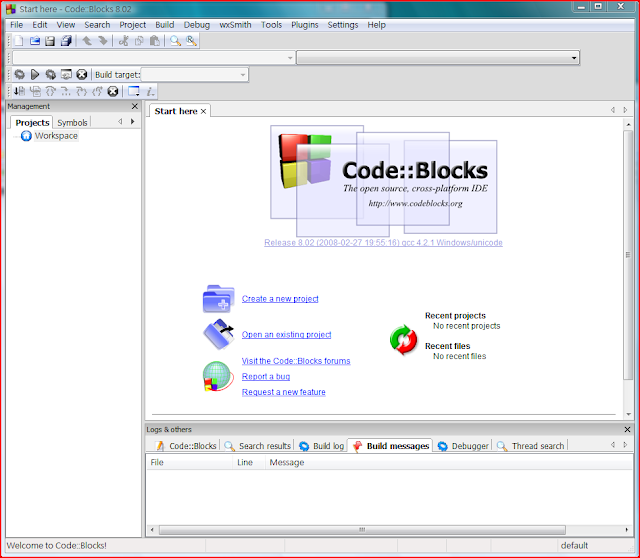640x558 pixels.
Task: Click the Step into debug icon
Action: (x=81, y=91)
